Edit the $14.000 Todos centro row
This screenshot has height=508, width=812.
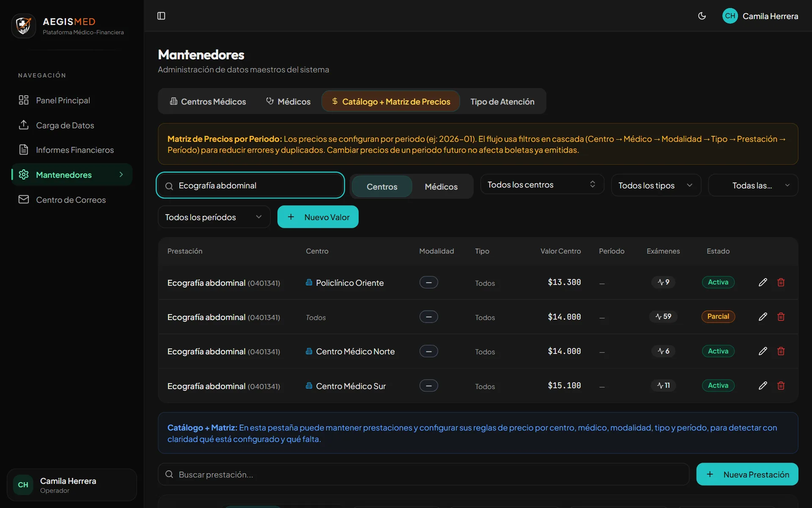763,317
